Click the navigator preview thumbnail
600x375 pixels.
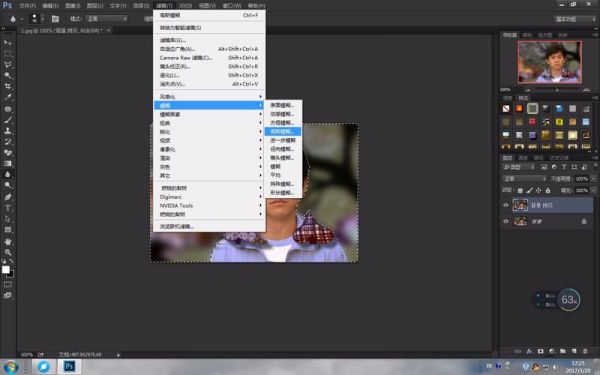[549, 62]
